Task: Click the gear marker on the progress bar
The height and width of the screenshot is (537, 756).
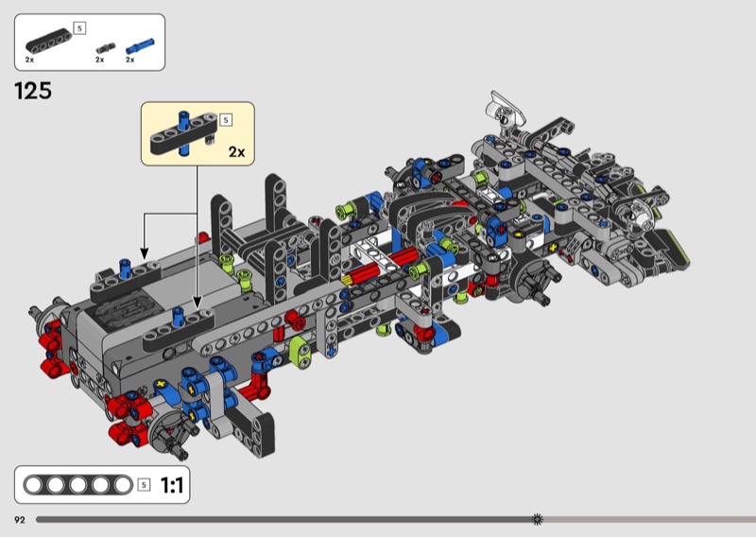Action: point(538,519)
